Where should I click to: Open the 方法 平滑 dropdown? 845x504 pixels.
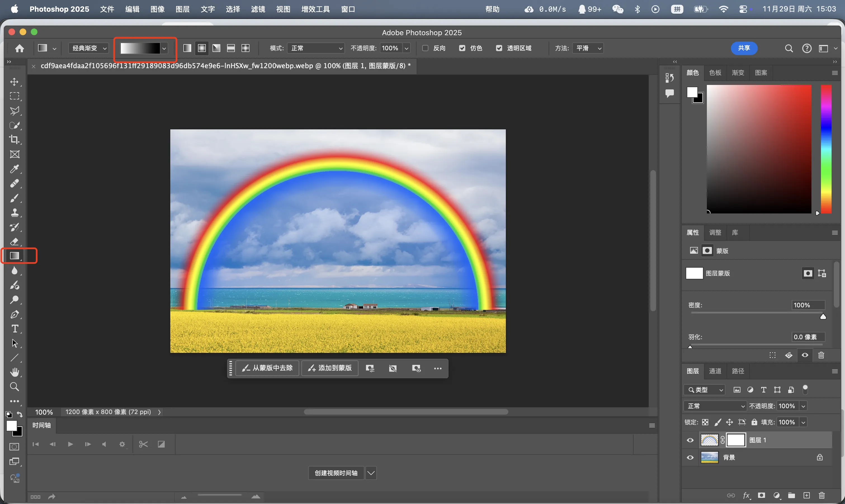(588, 48)
